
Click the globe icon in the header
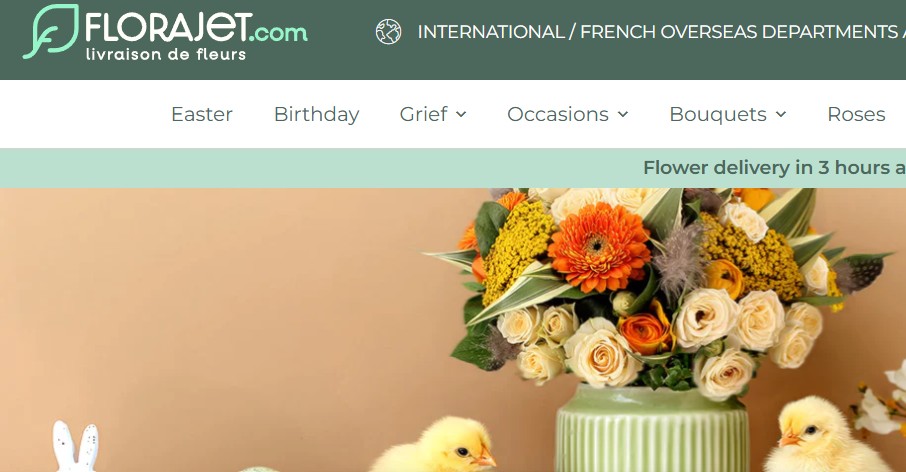tap(388, 32)
